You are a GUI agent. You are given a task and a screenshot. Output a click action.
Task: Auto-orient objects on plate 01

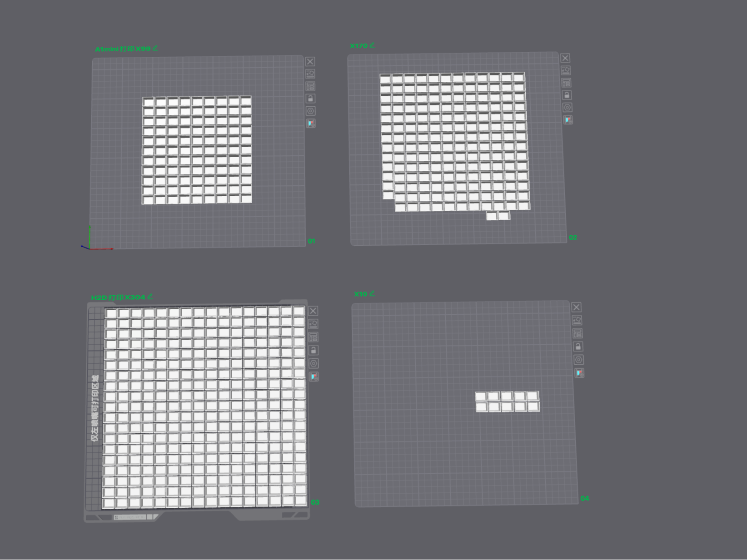310,74
